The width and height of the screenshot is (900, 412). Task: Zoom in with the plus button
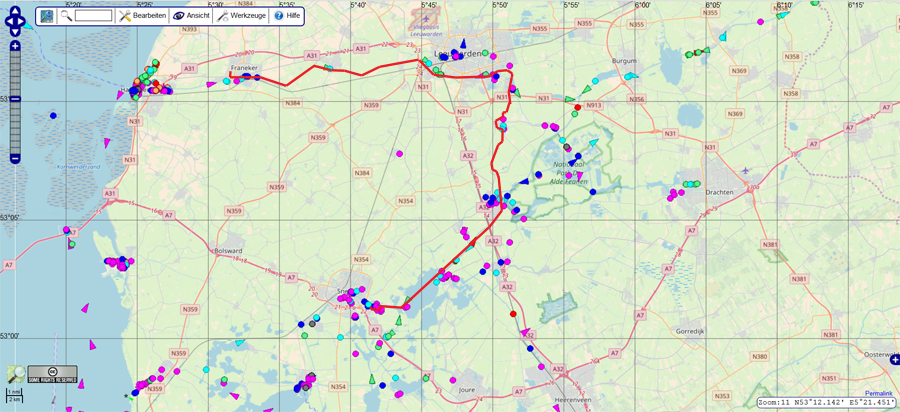click(15, 46)
